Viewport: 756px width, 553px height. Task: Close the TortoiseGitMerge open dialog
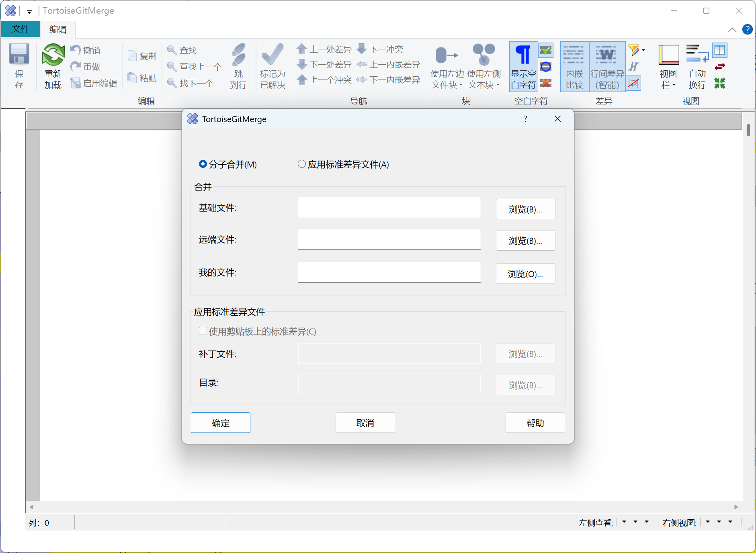[557, 119]
